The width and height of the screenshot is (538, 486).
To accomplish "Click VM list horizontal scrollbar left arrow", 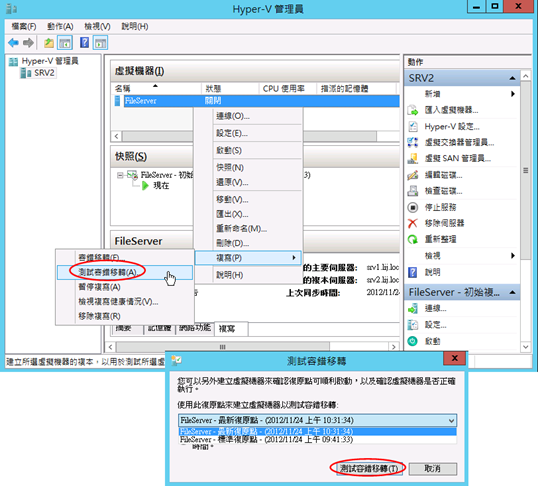I will [x=117, y=136].
